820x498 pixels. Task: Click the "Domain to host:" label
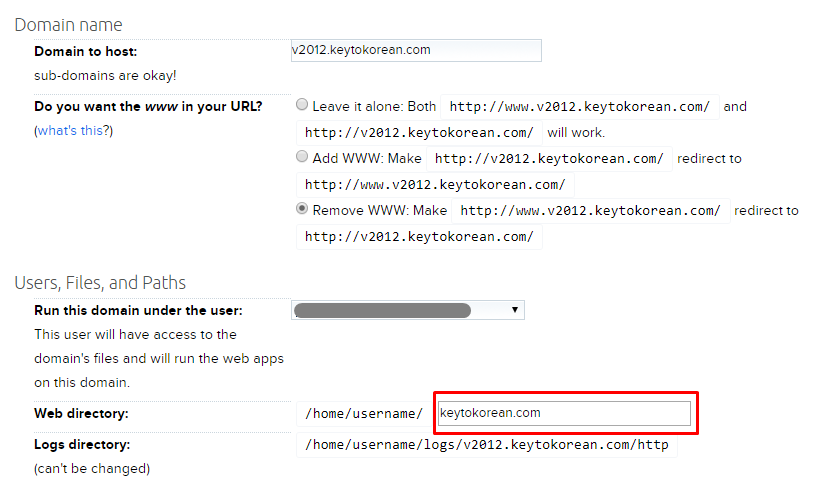86,52
